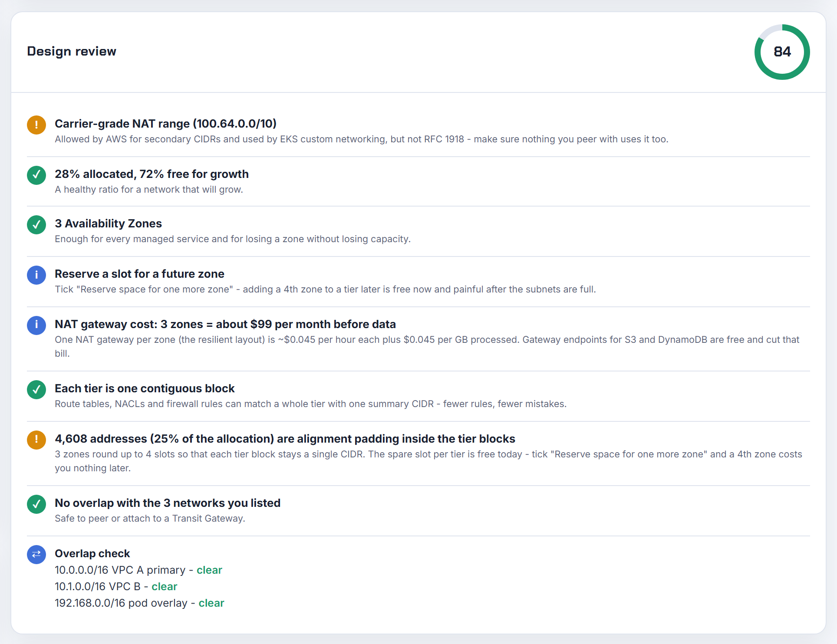Screen dimensions: 837x644
Task: Click the warning icon beside Carrier-grade NAT range
Action: [36, 125]
